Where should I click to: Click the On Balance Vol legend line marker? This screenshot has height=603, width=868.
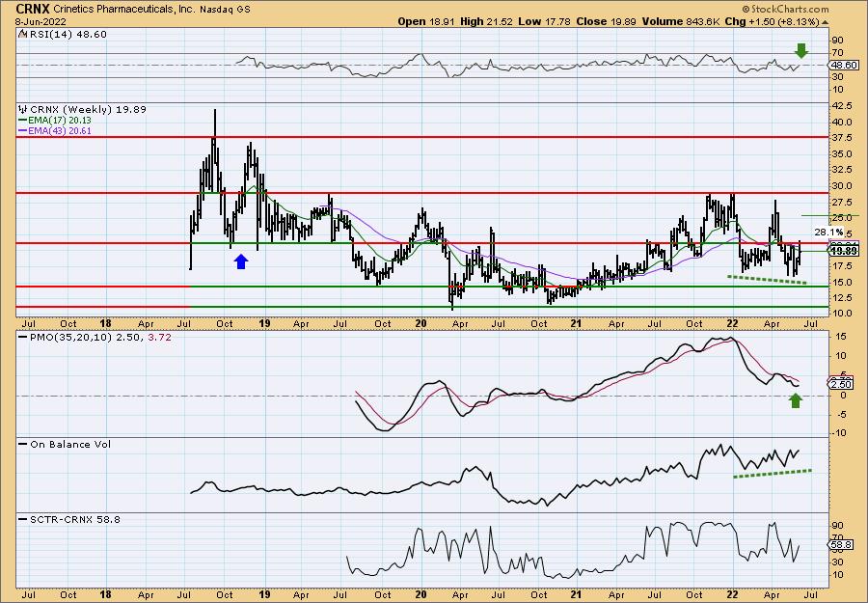23,444
